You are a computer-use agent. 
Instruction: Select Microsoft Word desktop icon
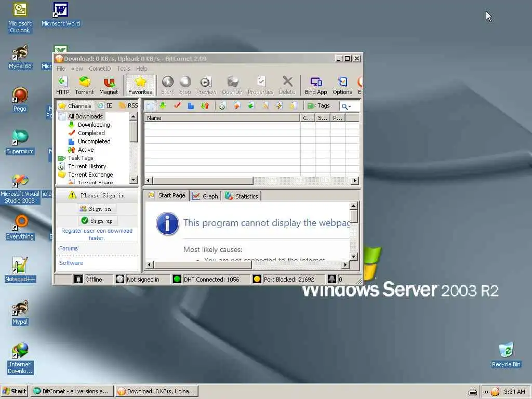pos(61,14)
